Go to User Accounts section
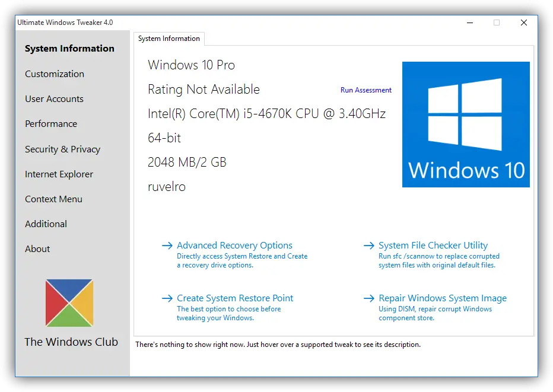This screenshot has height=392, width=553. [x=55, y=98]
